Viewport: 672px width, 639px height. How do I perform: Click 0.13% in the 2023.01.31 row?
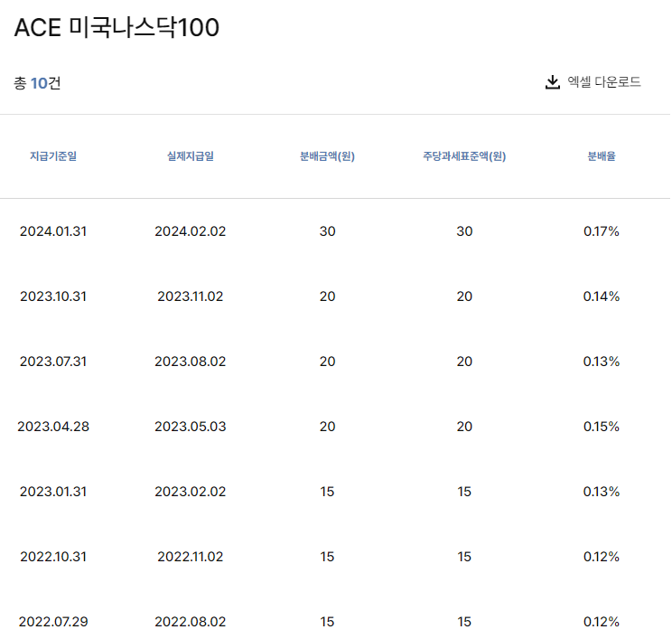pyautogui.click(x=602, y=492)
